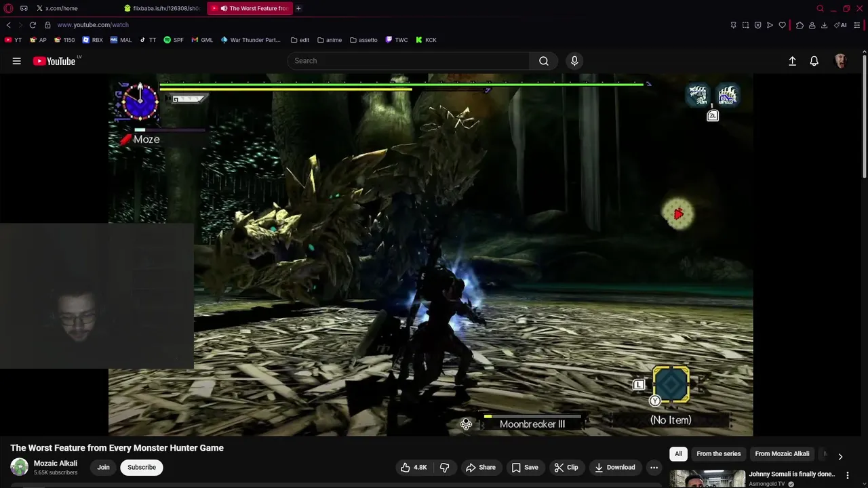This screenshot has height=488, width=868.
Task: Open the extensions cube icon
Action: [x=800, y=25]
